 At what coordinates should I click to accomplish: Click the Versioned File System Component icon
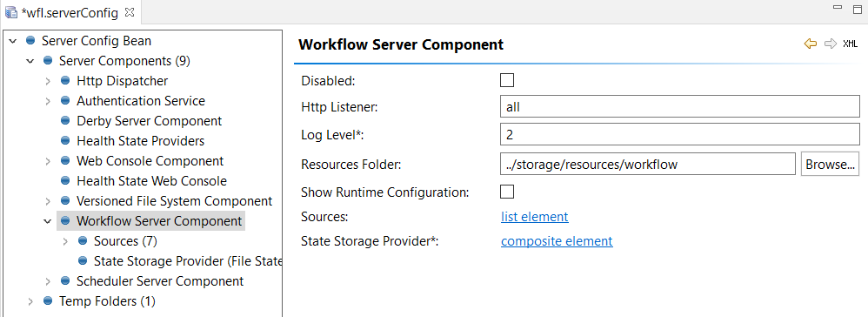[65, 201]
